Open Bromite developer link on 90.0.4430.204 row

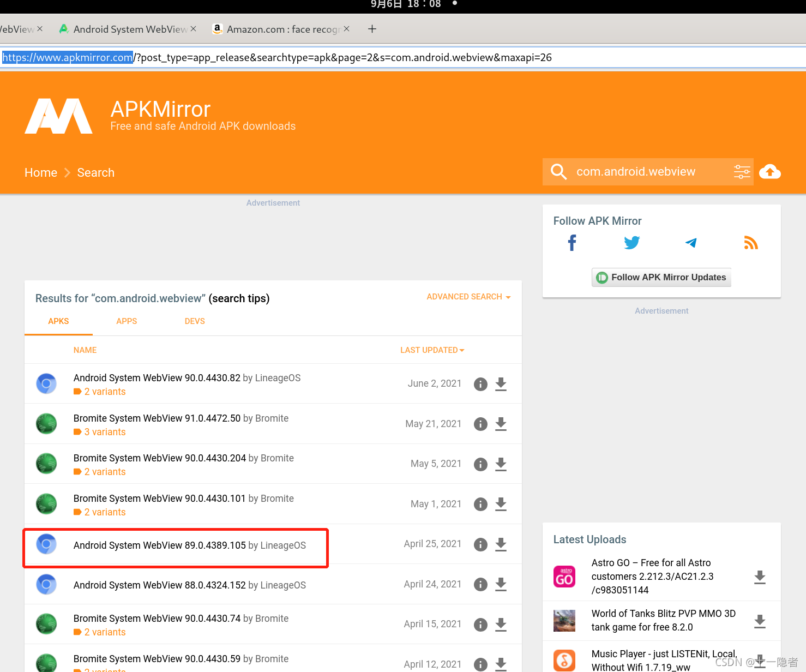click(277, 458)
